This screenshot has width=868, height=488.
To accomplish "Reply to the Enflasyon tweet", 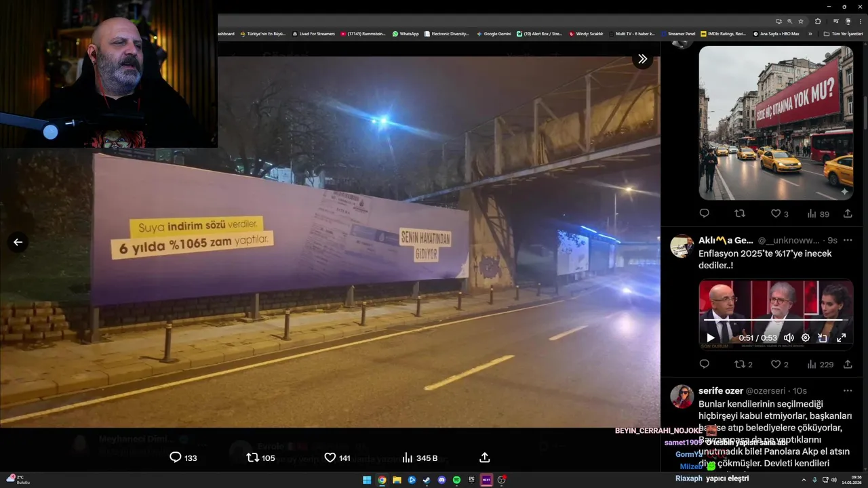I will tap(704, 364).
